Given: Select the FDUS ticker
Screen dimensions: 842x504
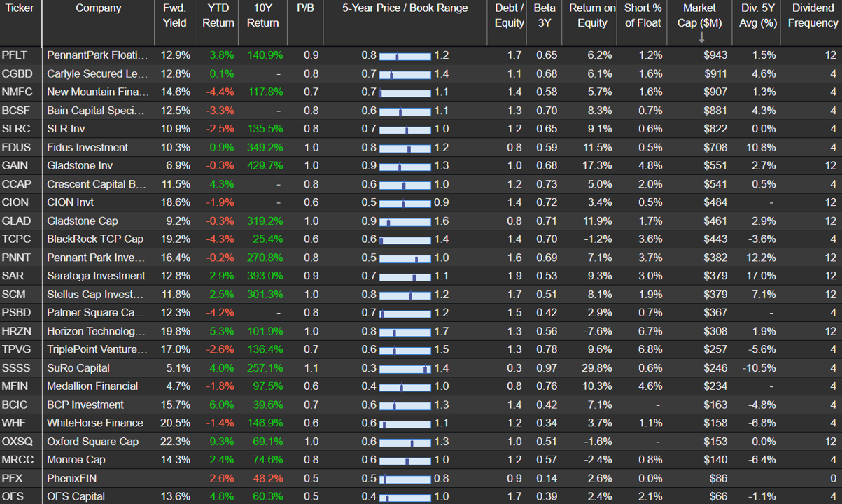Looking at the screenshot, I should (x=16, y=147).
